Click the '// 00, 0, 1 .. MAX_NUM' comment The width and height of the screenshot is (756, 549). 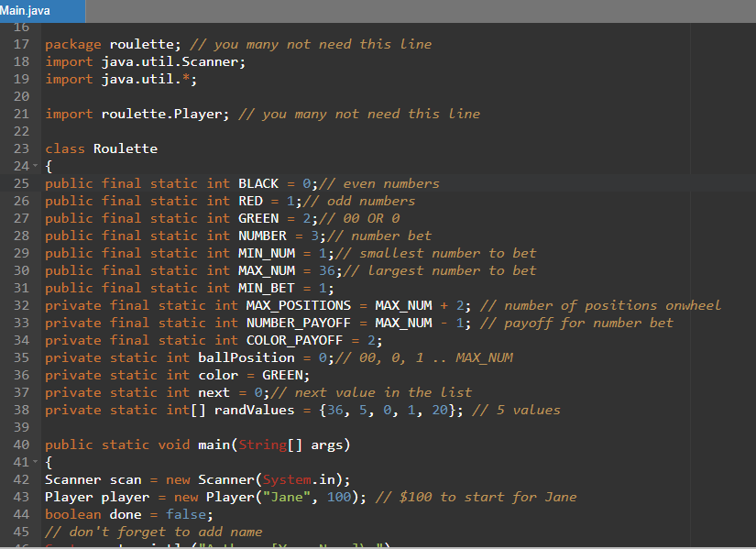[x=423, y=357]
